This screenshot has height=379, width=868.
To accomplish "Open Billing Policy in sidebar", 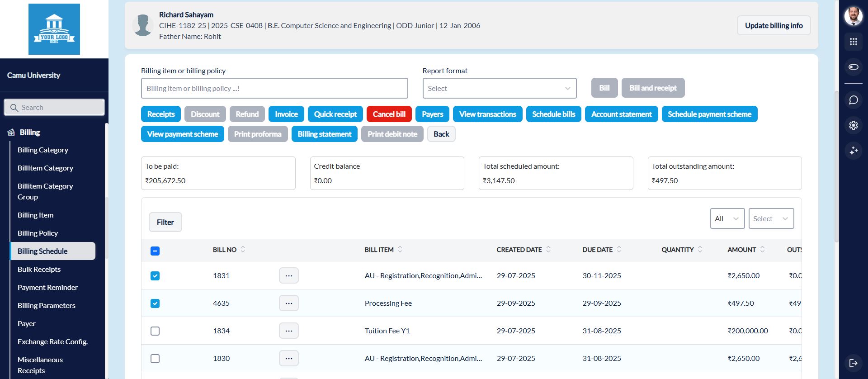I will click(x=38, y=233).
